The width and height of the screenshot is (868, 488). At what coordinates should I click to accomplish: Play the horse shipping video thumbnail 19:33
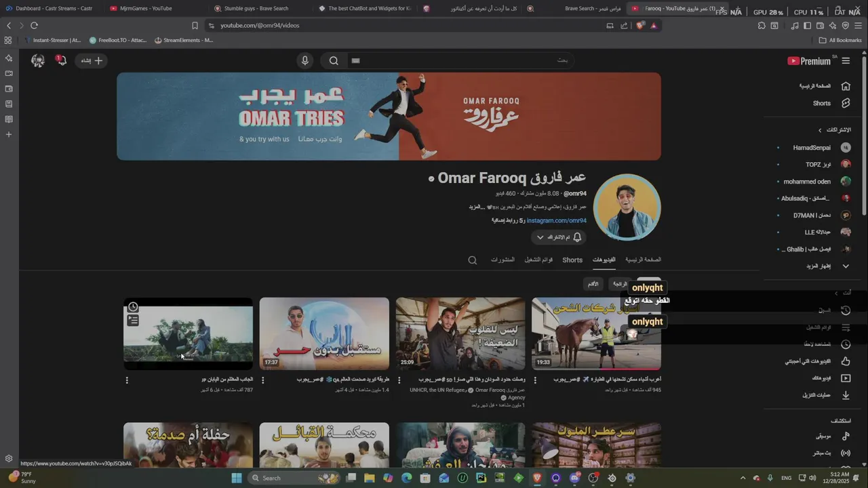[x=596, y=333]
